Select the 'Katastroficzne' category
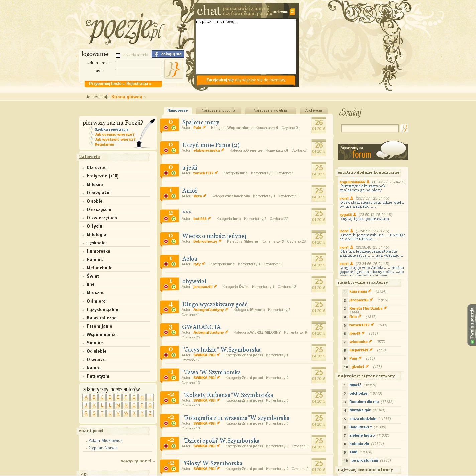476x476 pixels. (102, 318)
